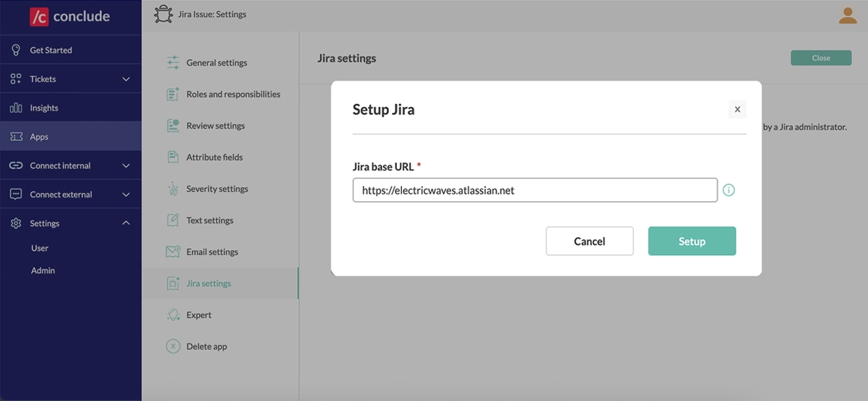Click the Attribute fields icon
This screenshot has height=401, width=868.
(173, 157)
